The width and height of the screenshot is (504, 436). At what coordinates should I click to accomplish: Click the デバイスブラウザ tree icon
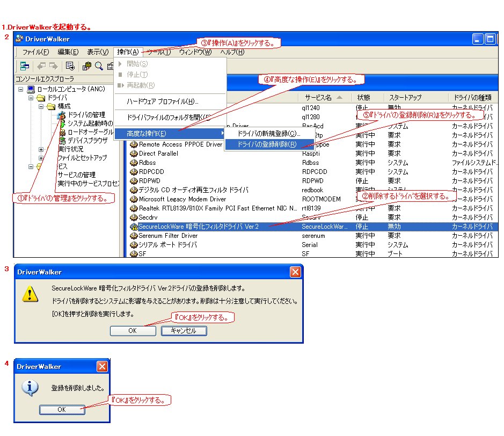pos(62,141)
